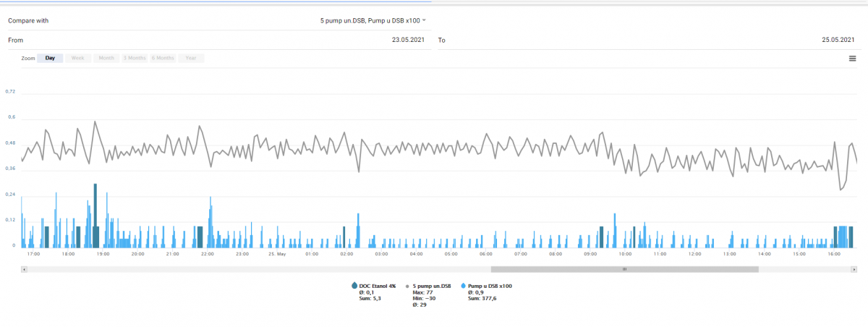Screen dimensions: 868x327
Task: Select the 6 Months zoom range
Action: (163, 58)
